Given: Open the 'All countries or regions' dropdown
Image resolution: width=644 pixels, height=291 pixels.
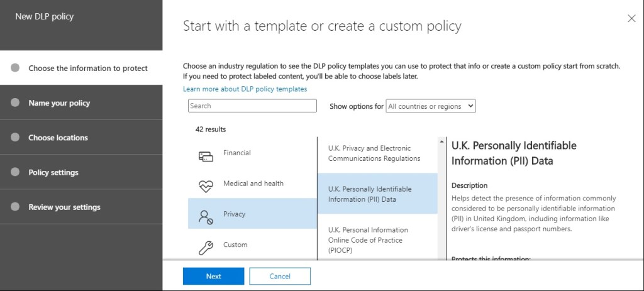Looking at the screenshot, I should click(x=431, y=106).
